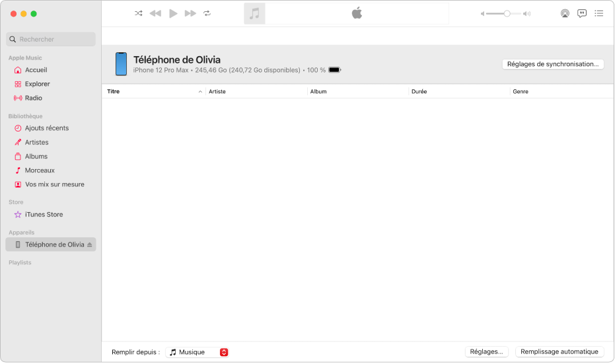Click the blue iPhone image in header
The image size is (615, 364).
coord(121,64)
